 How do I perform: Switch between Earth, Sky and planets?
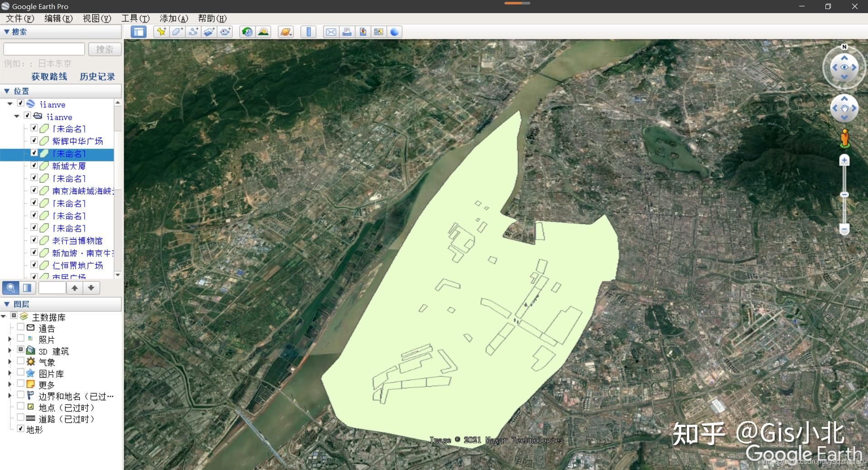pyautogui.click(x=286, y=32)
